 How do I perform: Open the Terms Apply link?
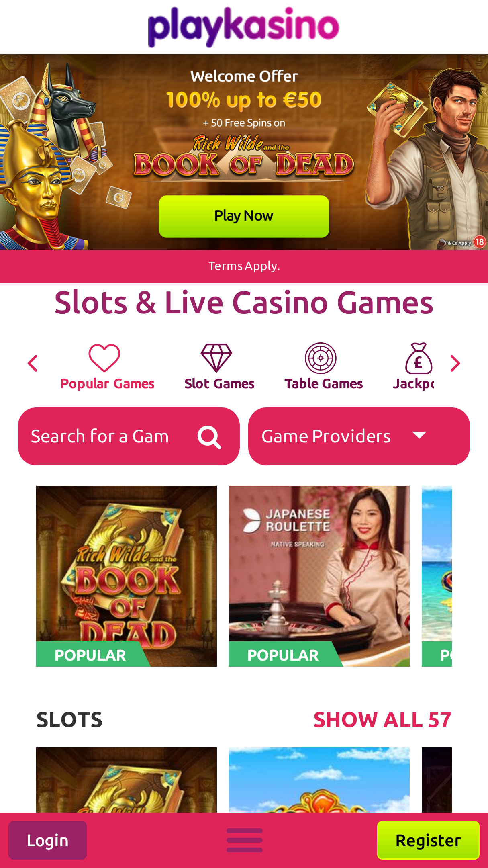(x=244, y=266)
